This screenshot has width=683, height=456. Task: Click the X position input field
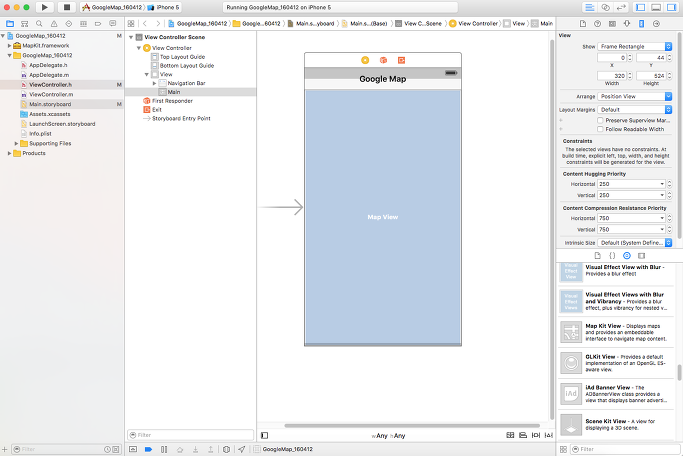tap(612, 57)
